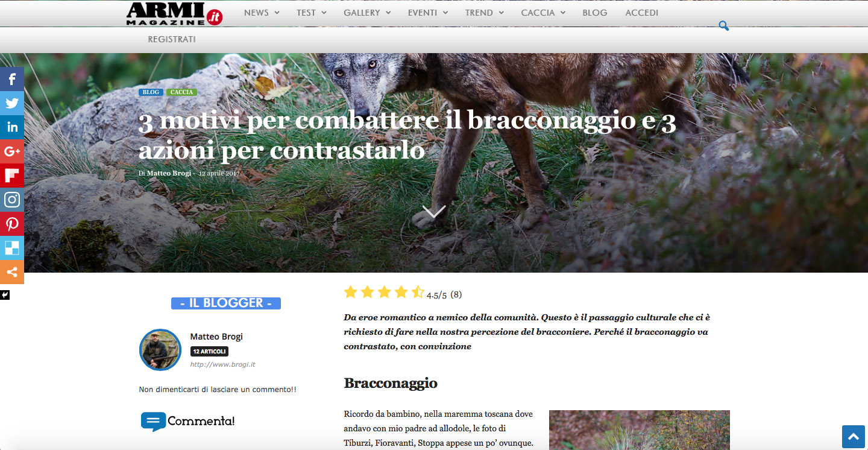Click the down chevron on hero image

434,211
